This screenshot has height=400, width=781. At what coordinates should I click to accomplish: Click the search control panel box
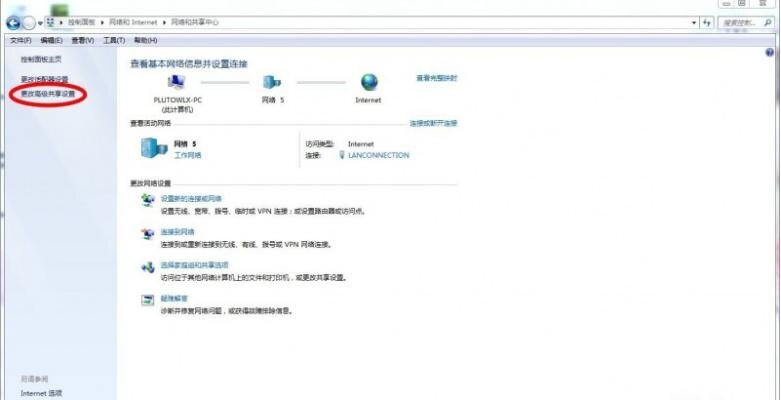[x=742, y=21]
